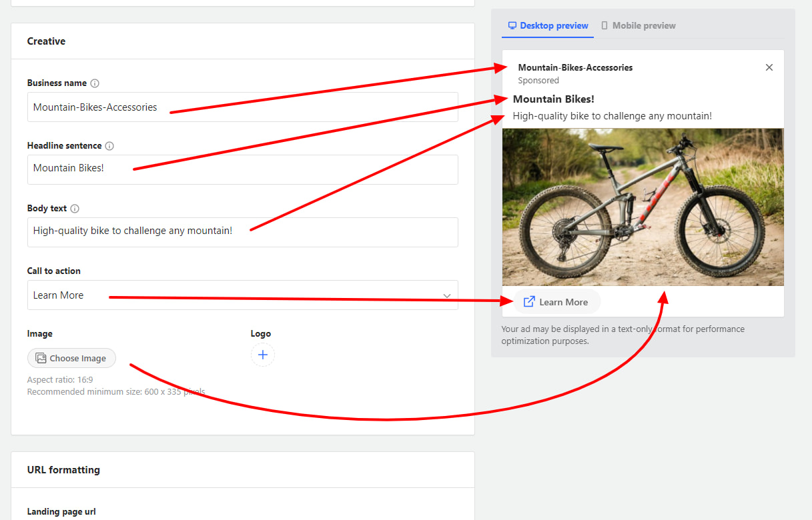The height and width of the screenshot is (520, 812).
Task: Switch to the Mobile preview tab
Action: [639, 26]
